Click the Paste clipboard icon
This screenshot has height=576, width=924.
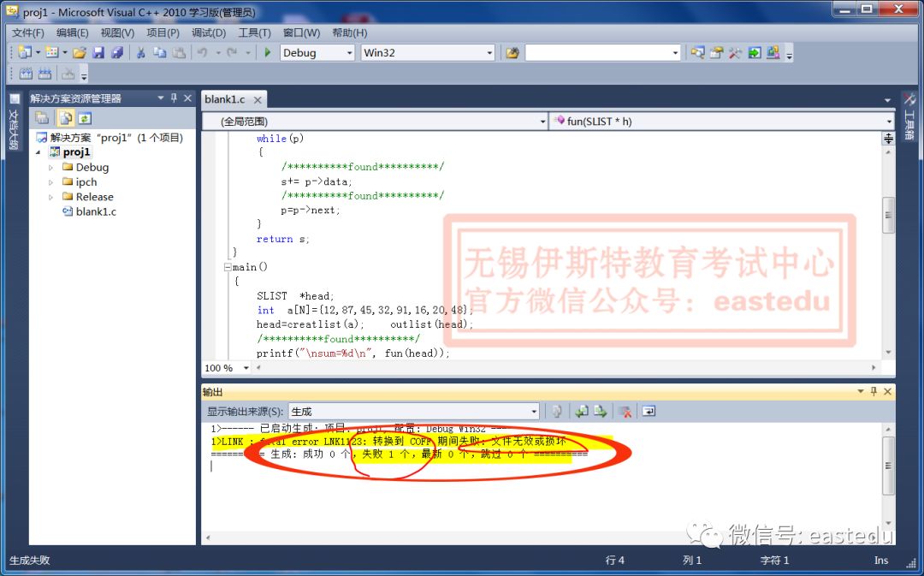(x=179, y=53)
